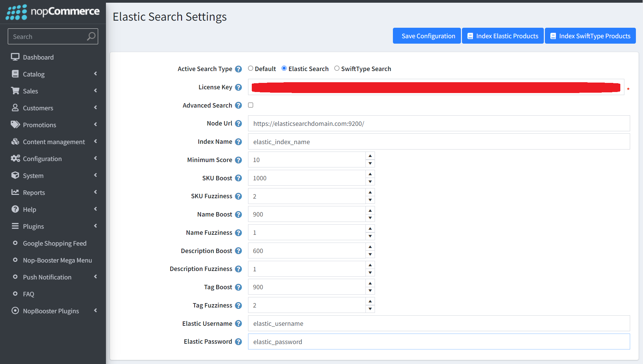Click into the Node Url field
The height and width of the screenshot is (364, 643).
439,123
